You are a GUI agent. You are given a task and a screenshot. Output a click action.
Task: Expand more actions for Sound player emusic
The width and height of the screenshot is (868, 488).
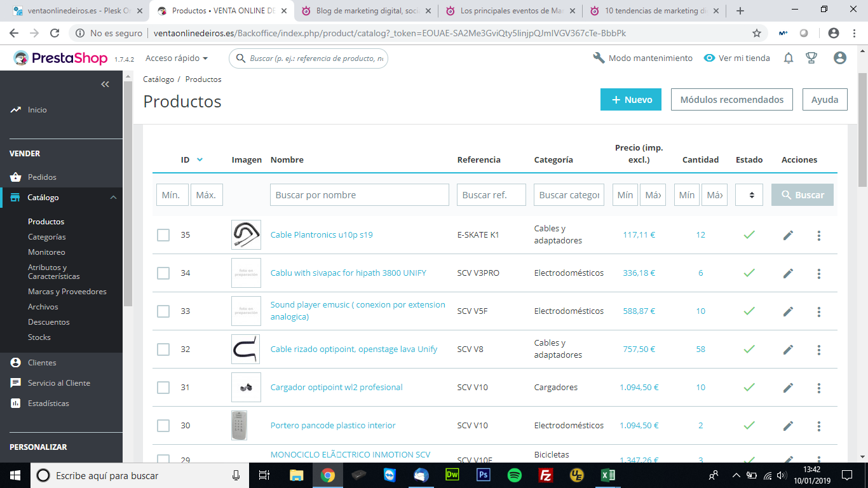[819, 311]
